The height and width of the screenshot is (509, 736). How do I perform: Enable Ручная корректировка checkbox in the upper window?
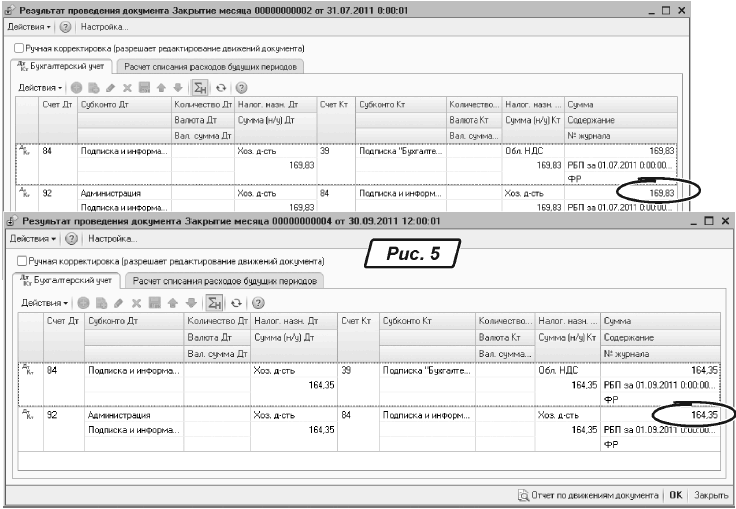19,48
